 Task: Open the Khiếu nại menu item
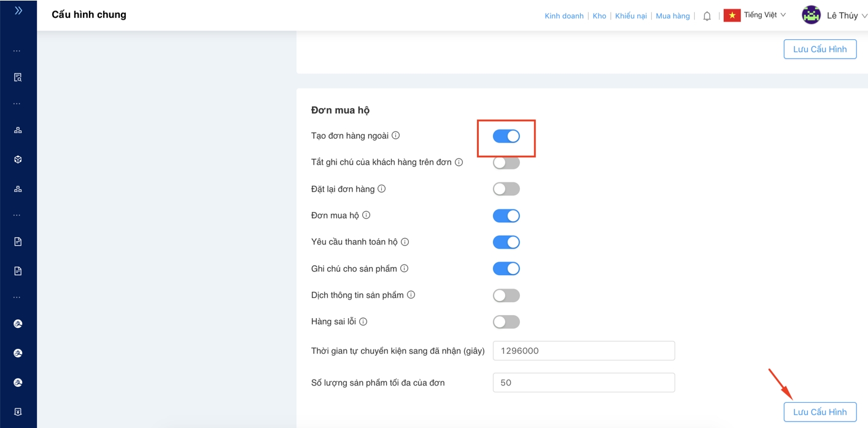point(631,16)
